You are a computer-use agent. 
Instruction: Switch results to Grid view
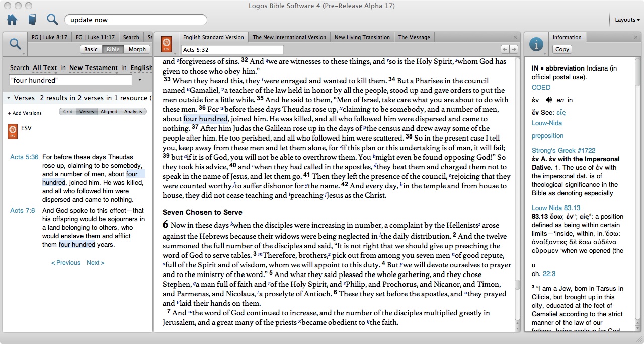[x=68, y=112]
